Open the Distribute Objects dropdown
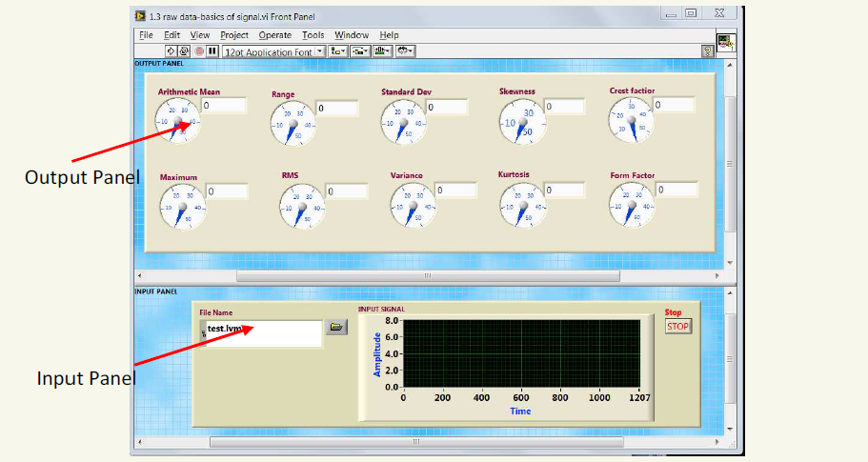Screen dimensions: 868x462 coord(360,50)
